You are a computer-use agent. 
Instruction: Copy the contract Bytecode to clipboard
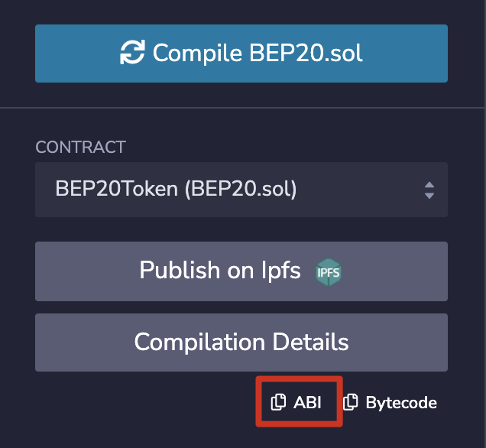coord(390,402)
